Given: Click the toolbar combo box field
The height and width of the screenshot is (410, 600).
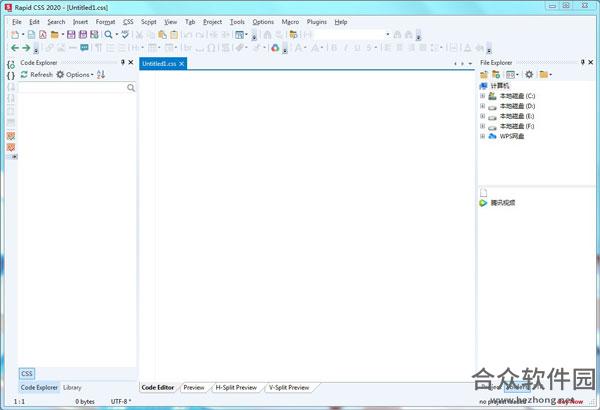Looking at the screenshot, I should (352, 35).
